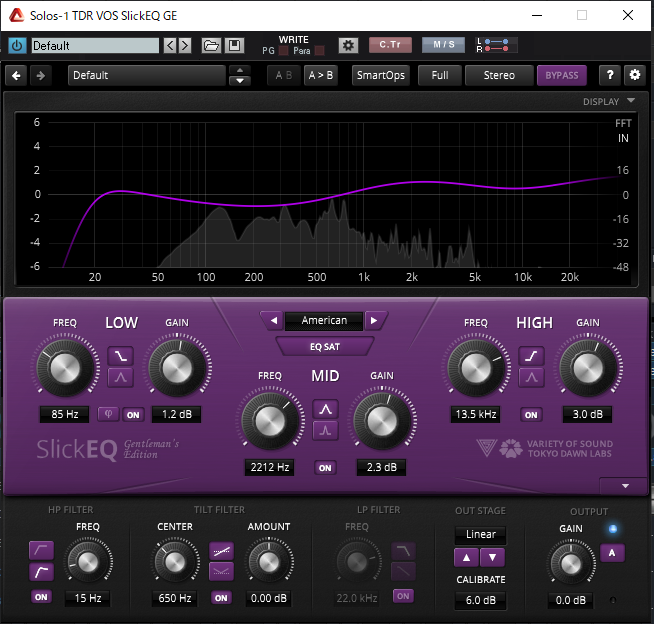Select high band bell shape icon
The width and height of the screenshot is (654, 624).
(x=531, y=377)
